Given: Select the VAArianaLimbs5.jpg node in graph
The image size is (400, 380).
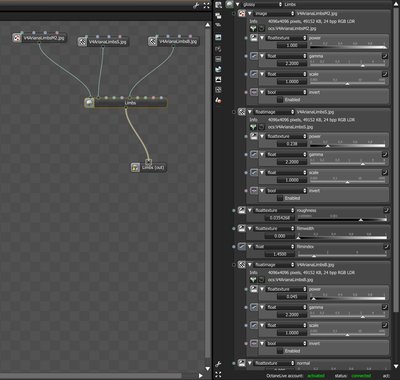Looking at the screenshot, I should [103, 42].
